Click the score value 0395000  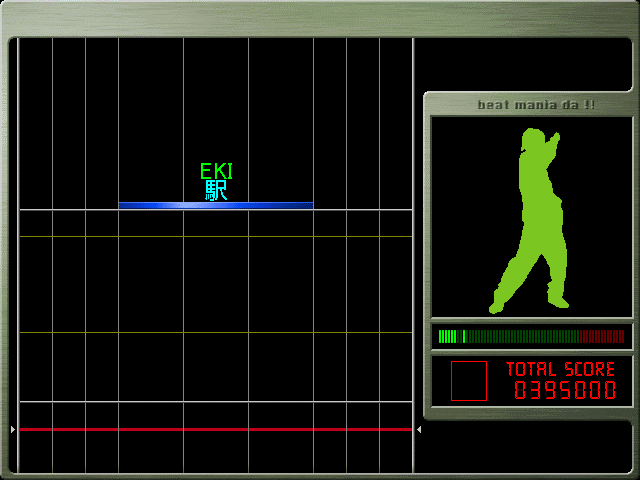click(x=565, y=390)
